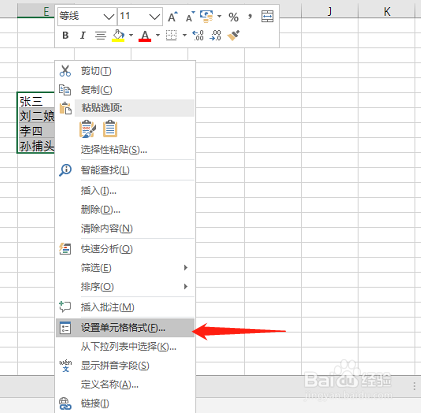This screenshot has height=413, width=421.
Task: Click increase decimal icon
Action: tap(198, 35)
